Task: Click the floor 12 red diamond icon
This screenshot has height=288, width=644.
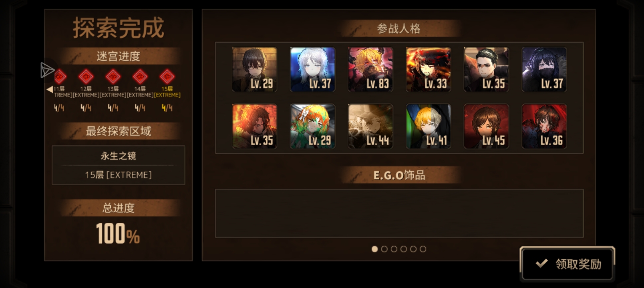Action: coord(86,76)
